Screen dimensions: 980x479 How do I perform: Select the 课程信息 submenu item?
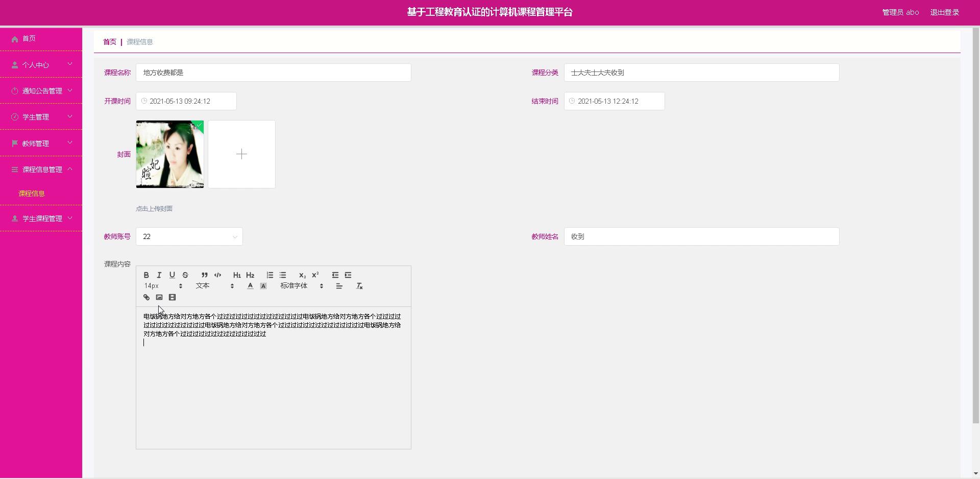[32, 194]
